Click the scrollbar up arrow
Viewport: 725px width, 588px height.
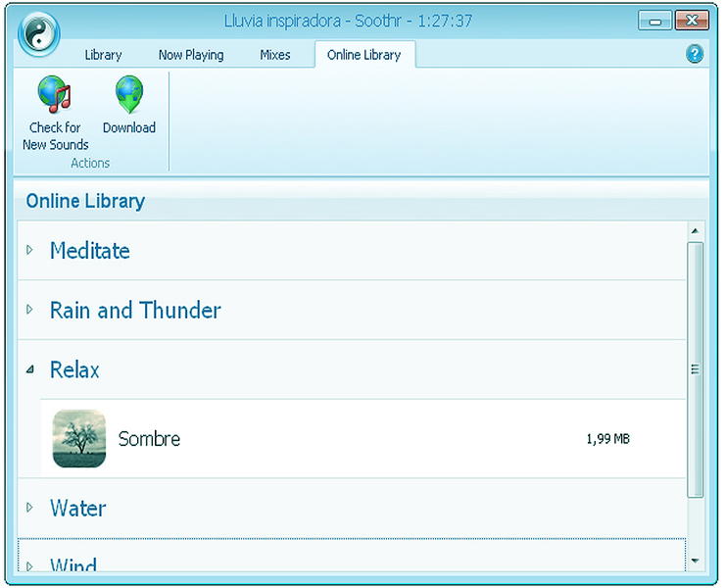[x=695, y=231]
